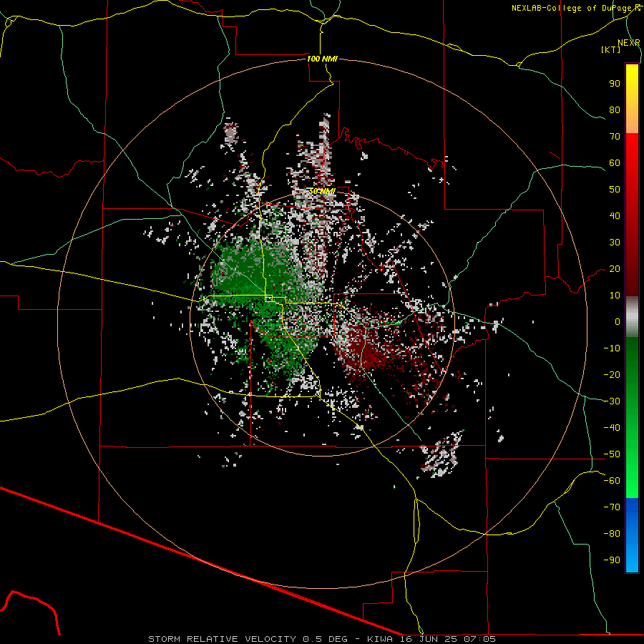This screenshot has width=644, height=644.
Task: Click the positive 10 scale label
Action: [x=615, y=296]
